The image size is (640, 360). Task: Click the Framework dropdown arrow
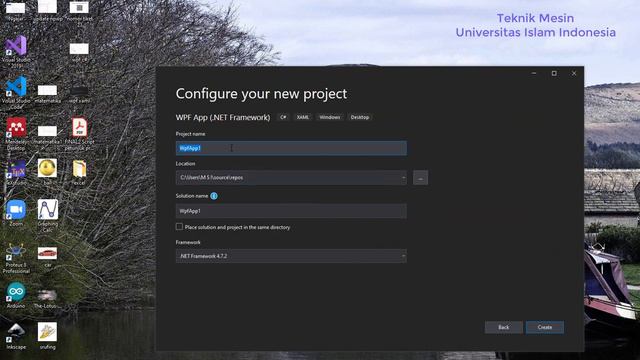point(403,256)
